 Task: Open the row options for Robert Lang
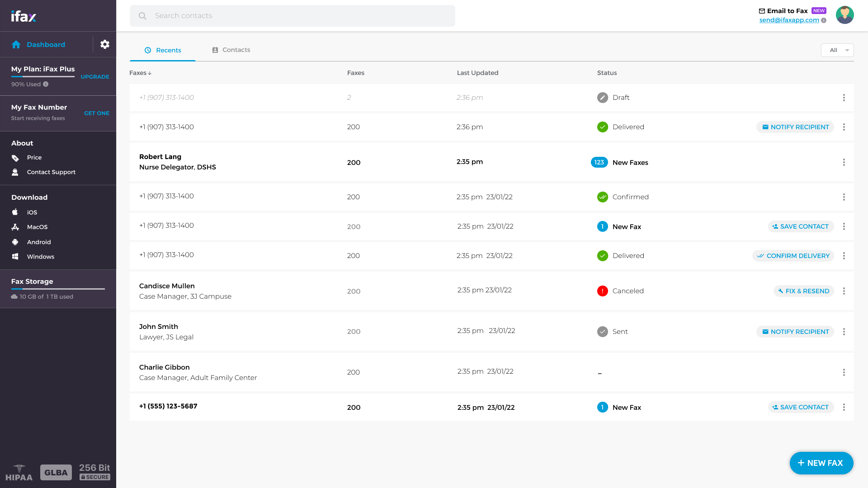844,162
